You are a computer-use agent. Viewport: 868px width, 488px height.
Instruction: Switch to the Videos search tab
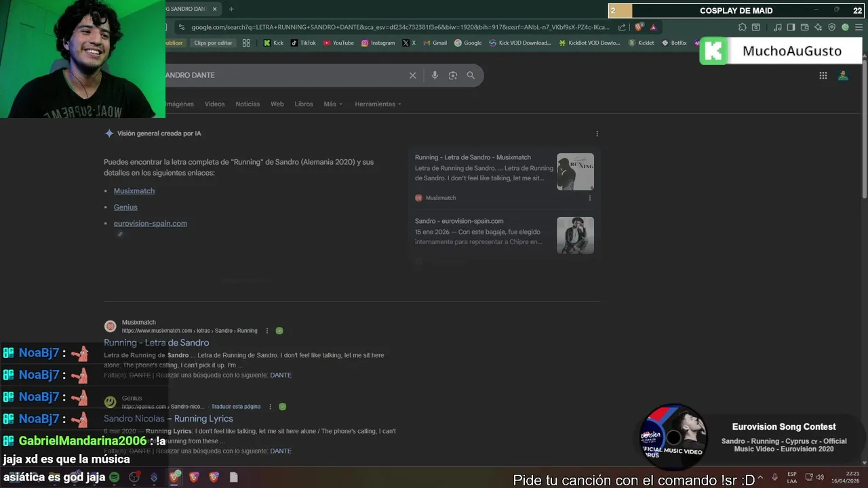(x=214, y=104)
